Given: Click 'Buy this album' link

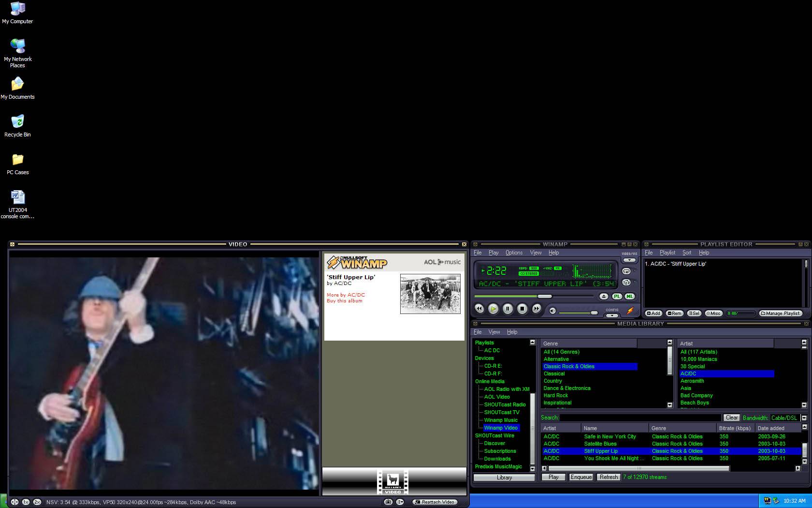Looking at the screenshot, I should (x=344, y=301).
